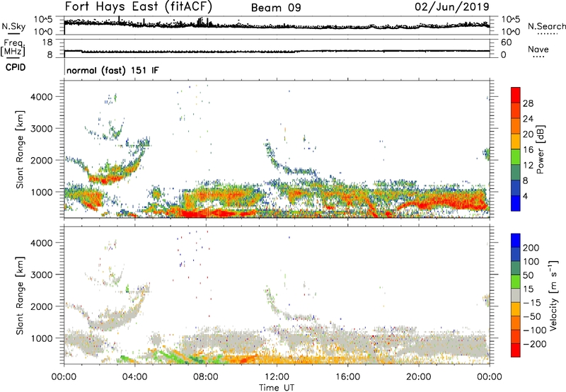The height and width of the screenshot is (392, 566).
Task: Click the 'Velocity [m s-1]' color bar label
Action: pyautogui.click(x=553, y=295)
